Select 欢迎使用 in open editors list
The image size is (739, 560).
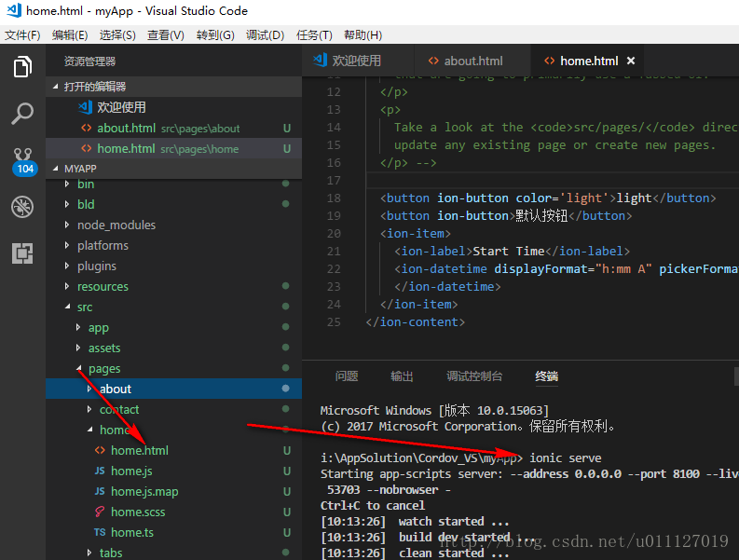click(173, 107)
